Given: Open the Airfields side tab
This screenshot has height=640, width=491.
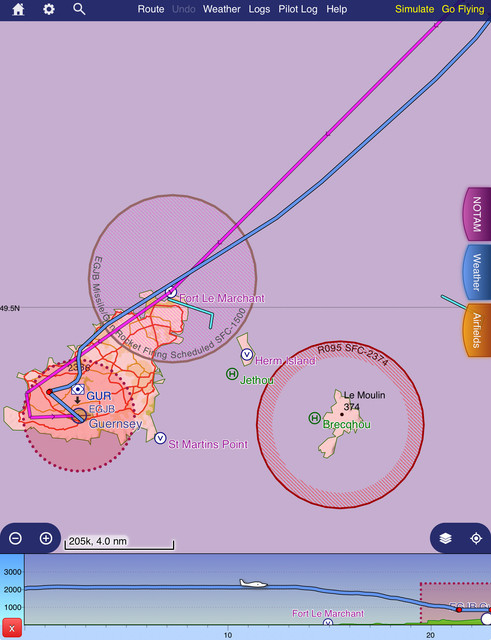Looking at the screenshot, I should [x=477, y=330].
